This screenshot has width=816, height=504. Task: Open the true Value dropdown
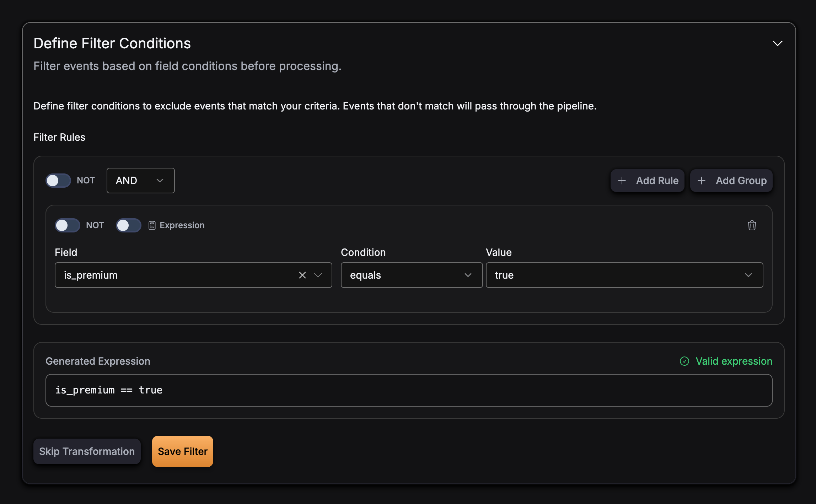coord(624,275)
